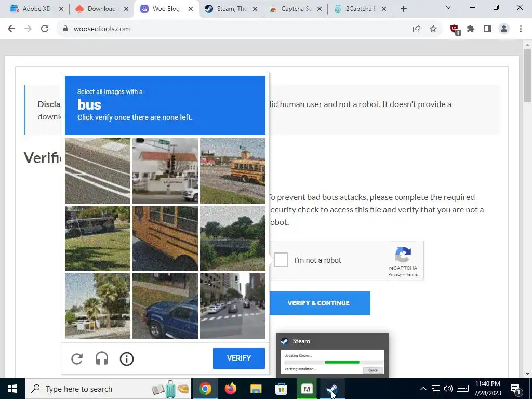532x399 pixels.
Task: Open the touch keyboard icon
Action: 462,389
